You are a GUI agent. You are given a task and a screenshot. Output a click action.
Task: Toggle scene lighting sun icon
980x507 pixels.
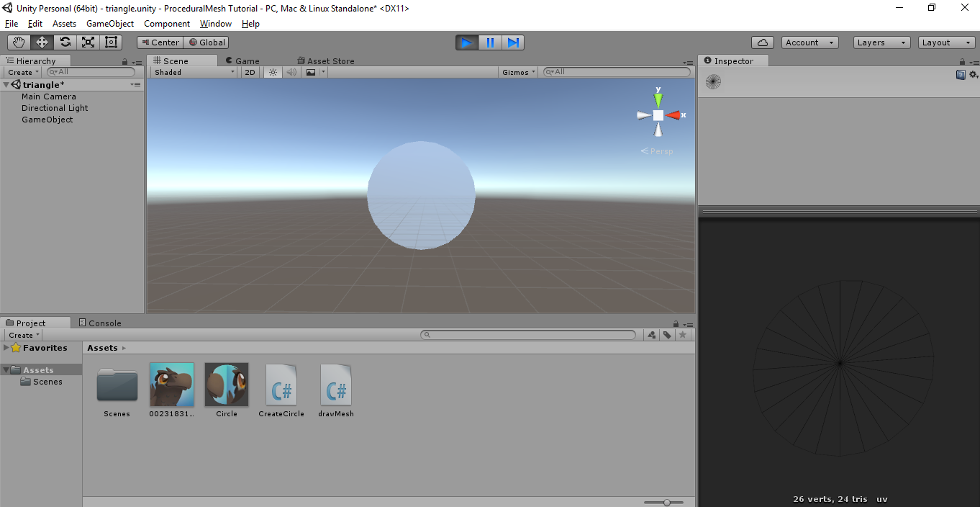coord(273,72)
